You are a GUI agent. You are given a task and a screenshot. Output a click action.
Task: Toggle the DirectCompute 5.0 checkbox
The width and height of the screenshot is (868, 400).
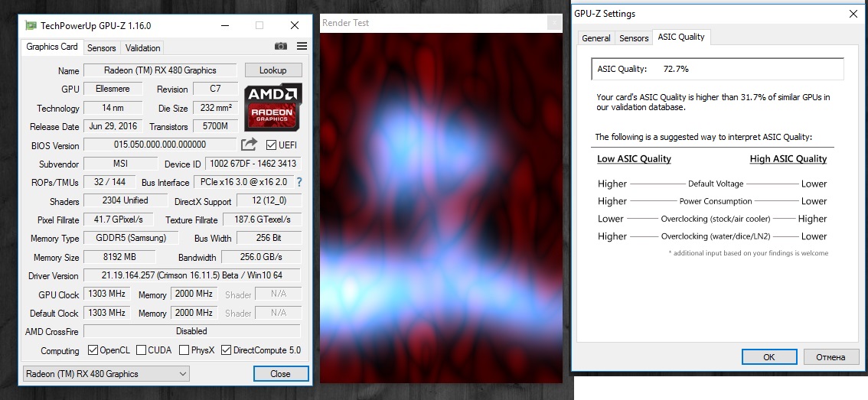coord(226,350)
